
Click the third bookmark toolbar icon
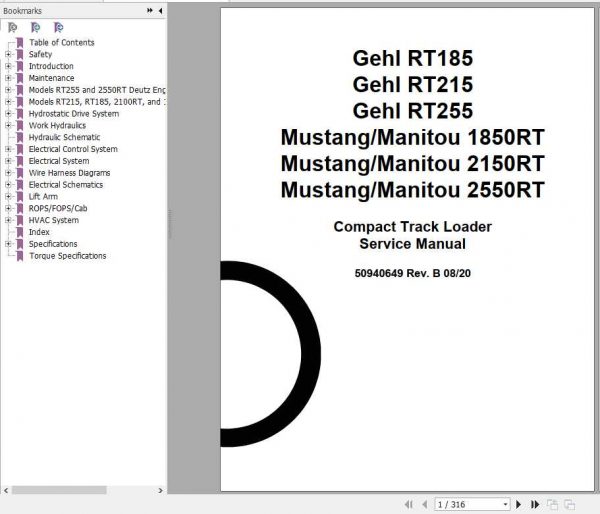click(59, 28)
